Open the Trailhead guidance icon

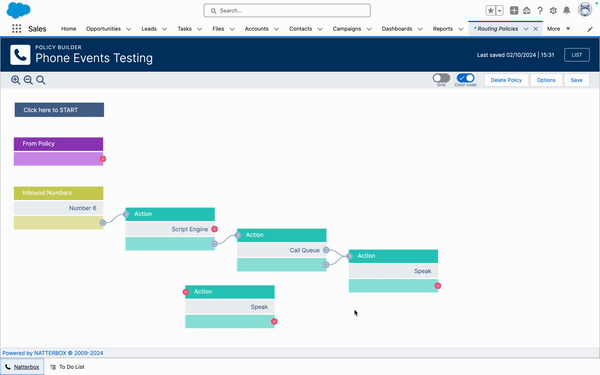pos(527,11)
